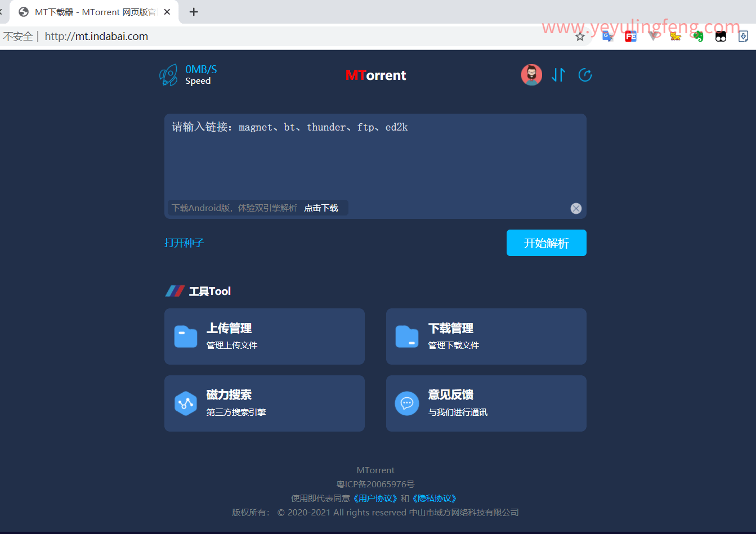The width and height of the screenshot is (756, 534).
Task: Click the MTorrent logo
Action: click(376, 75)
